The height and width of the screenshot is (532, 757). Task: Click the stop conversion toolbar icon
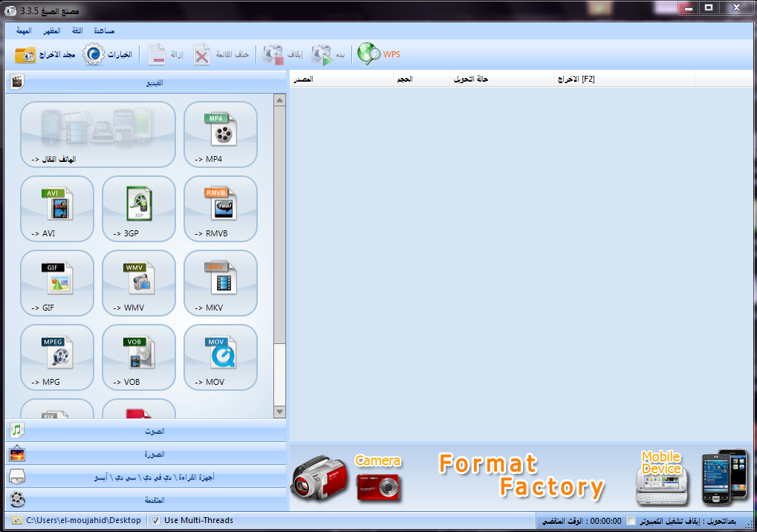tap(273, 54)
